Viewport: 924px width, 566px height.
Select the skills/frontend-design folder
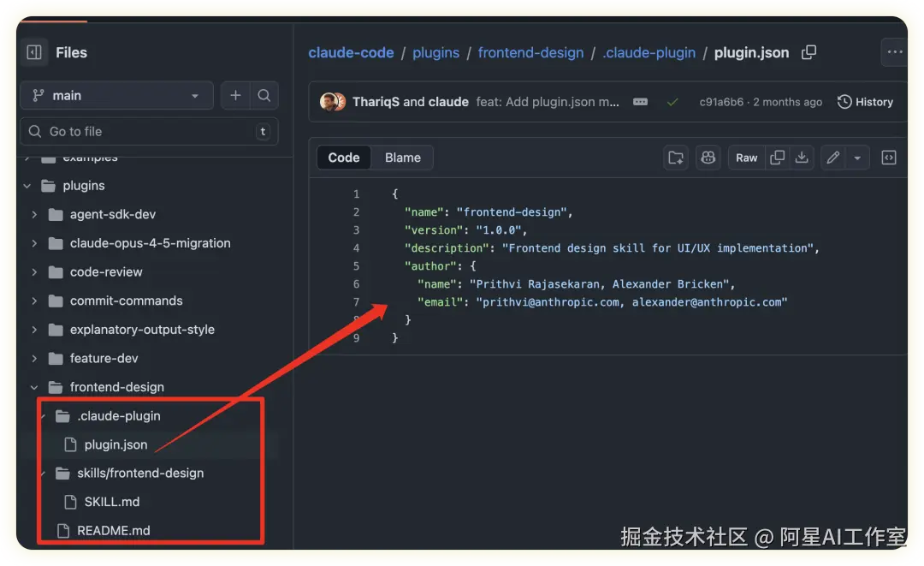point(140,474)
